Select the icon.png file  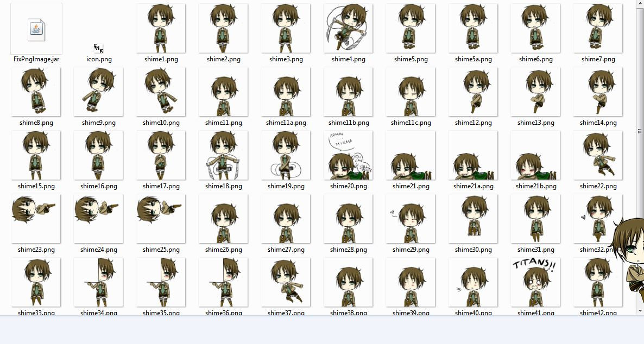(99, 48)
